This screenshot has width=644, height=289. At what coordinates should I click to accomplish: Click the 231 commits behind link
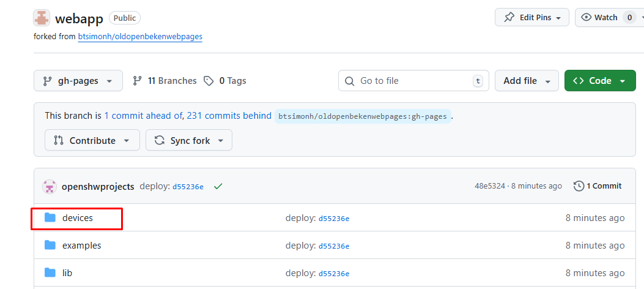(229, 116)
